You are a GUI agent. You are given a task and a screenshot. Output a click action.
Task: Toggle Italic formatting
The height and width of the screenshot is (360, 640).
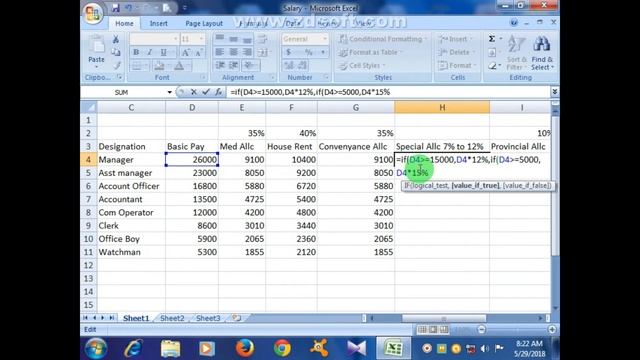tap(149, 52)
